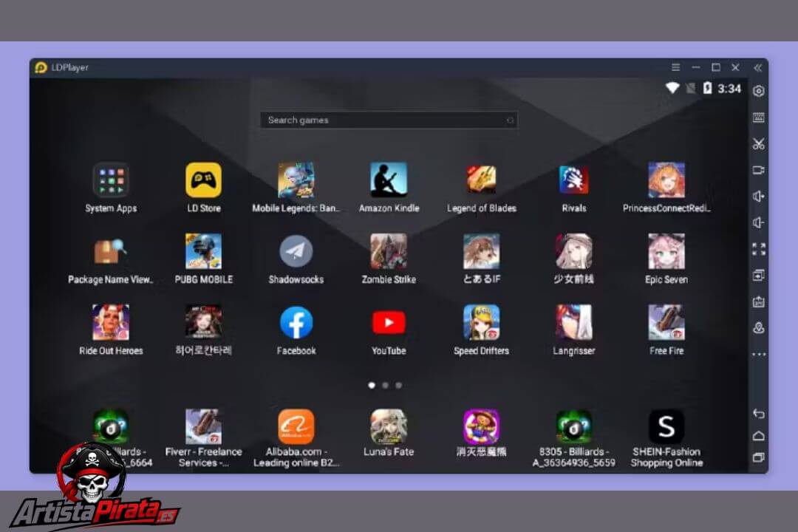Open the 히어로칸타레 game
Viewport: 798px width, 532px height.
[204, 323]
